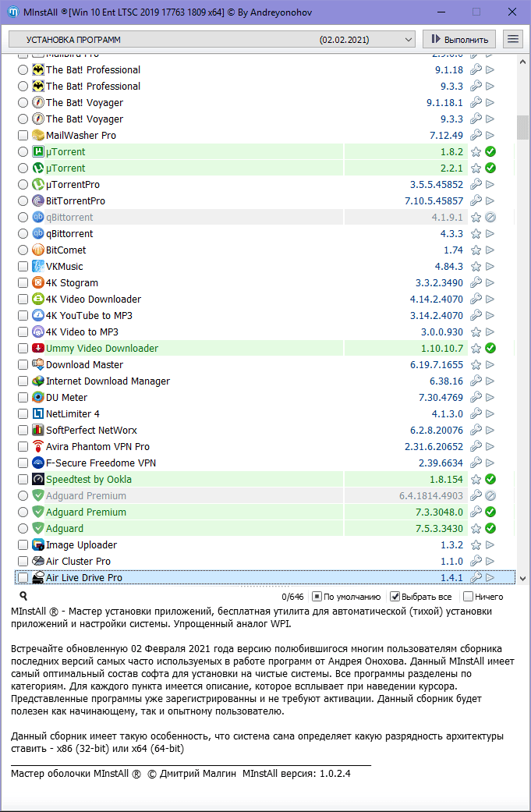This screenshot has width=531, height=812.
Task: Select The Bat! Professional 9.1.18 radio button
Action: coord(23,70)
